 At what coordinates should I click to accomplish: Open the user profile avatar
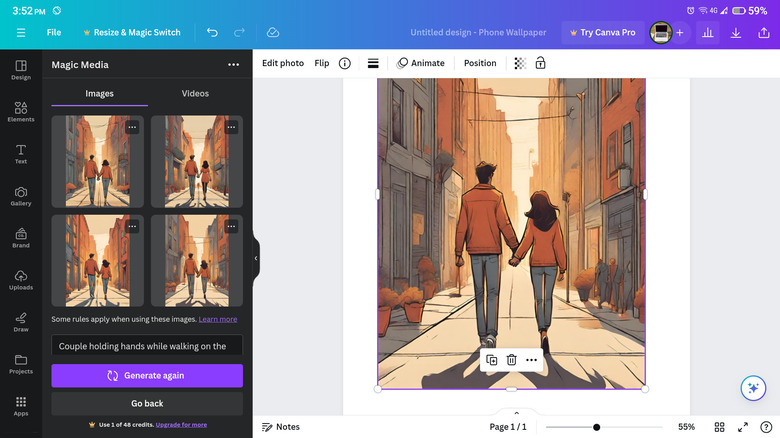click(661, 32)
